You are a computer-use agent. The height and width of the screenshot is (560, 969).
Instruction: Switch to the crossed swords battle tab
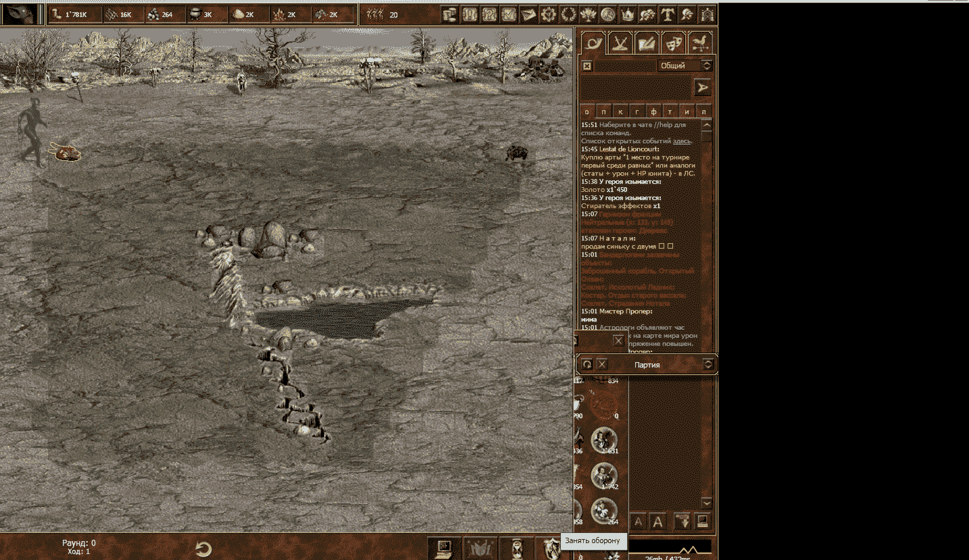coord(620,43)
